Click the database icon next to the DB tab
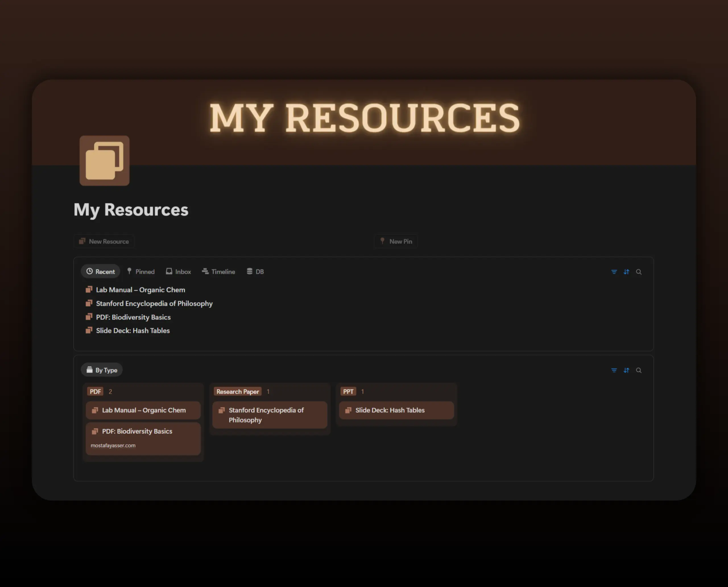 coord(249,271)
